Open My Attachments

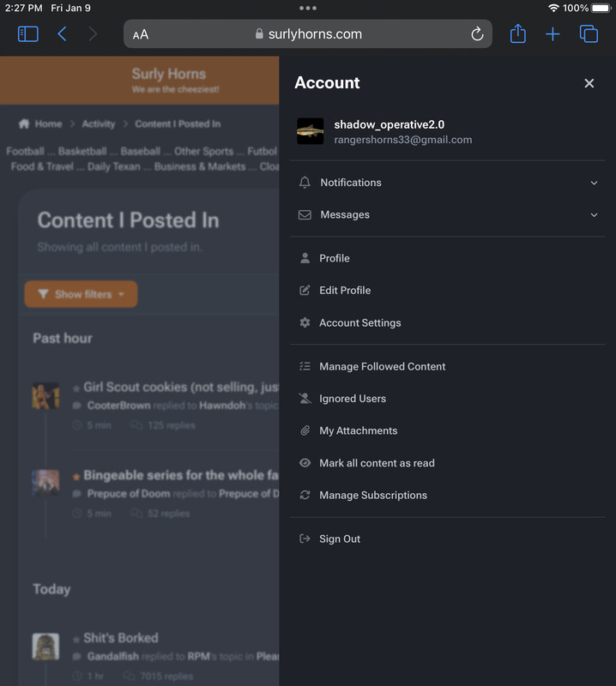click(448, 430)
